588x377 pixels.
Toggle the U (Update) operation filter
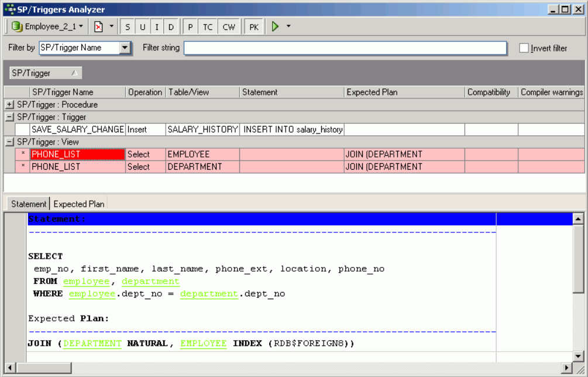pyautogui.click(x=142, y=27)
